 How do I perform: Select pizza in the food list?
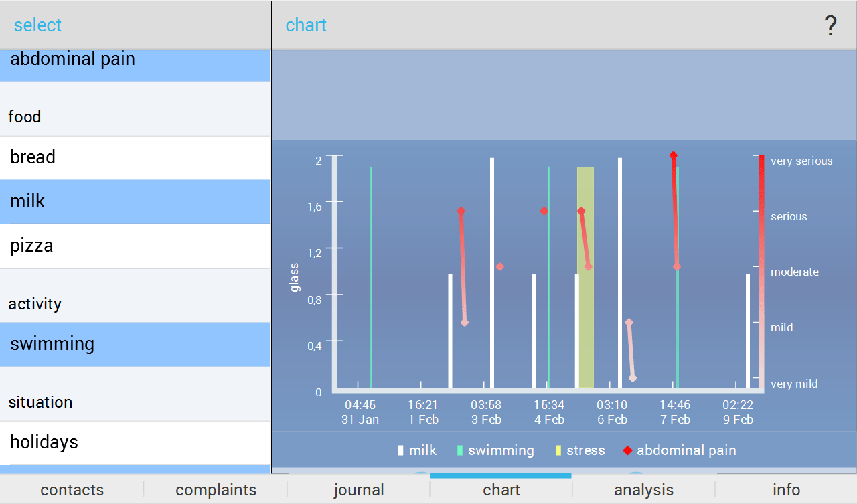tap(135, 246)
